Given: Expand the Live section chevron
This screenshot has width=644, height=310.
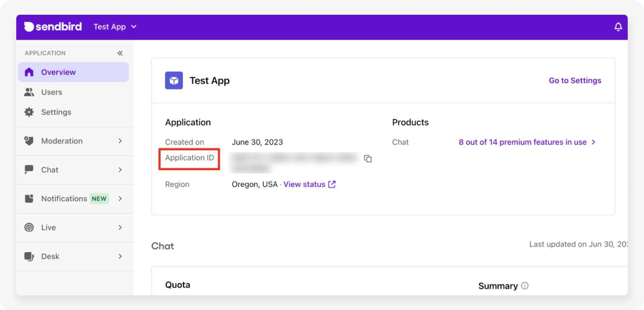Looking at the screenshot, I should pyautogui.click(x=120, y=227).
